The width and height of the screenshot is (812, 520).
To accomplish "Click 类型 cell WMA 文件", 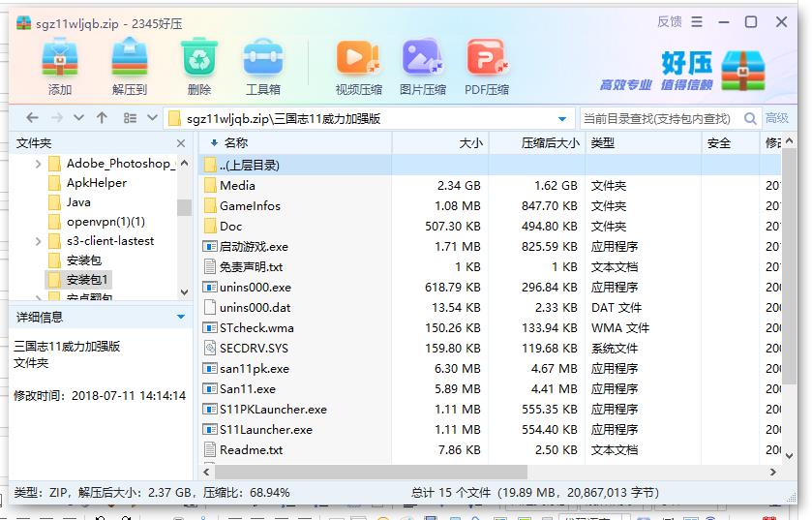I will point(620,328).
